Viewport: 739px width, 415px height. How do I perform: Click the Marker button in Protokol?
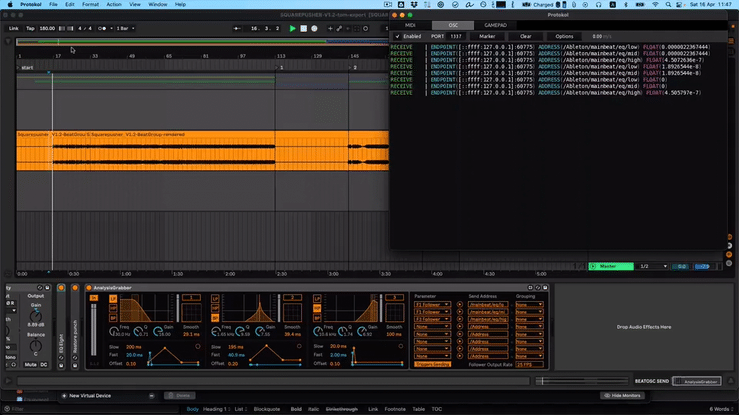(x=487, y=36)
